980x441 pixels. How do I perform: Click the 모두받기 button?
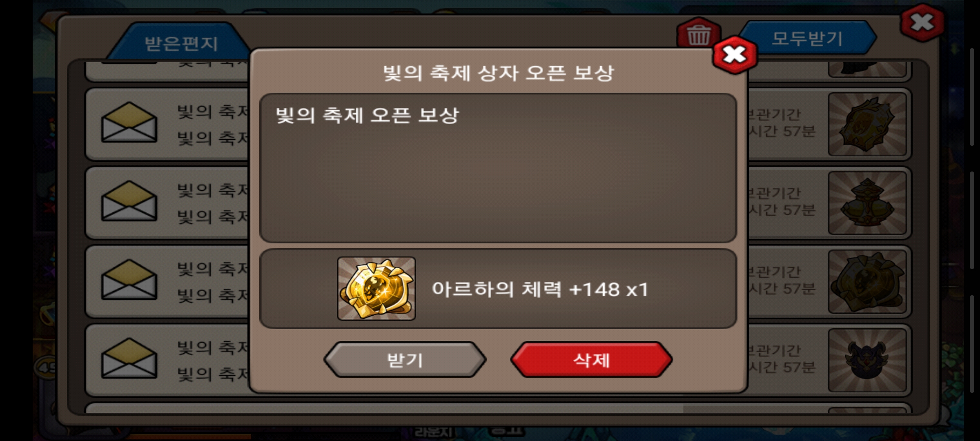click(807, 38)
